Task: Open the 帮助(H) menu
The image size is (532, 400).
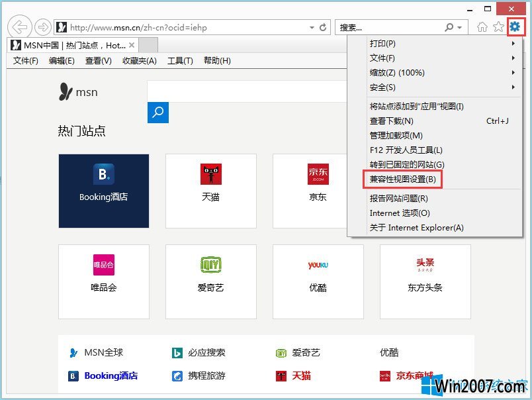Action: click(217, 61)
